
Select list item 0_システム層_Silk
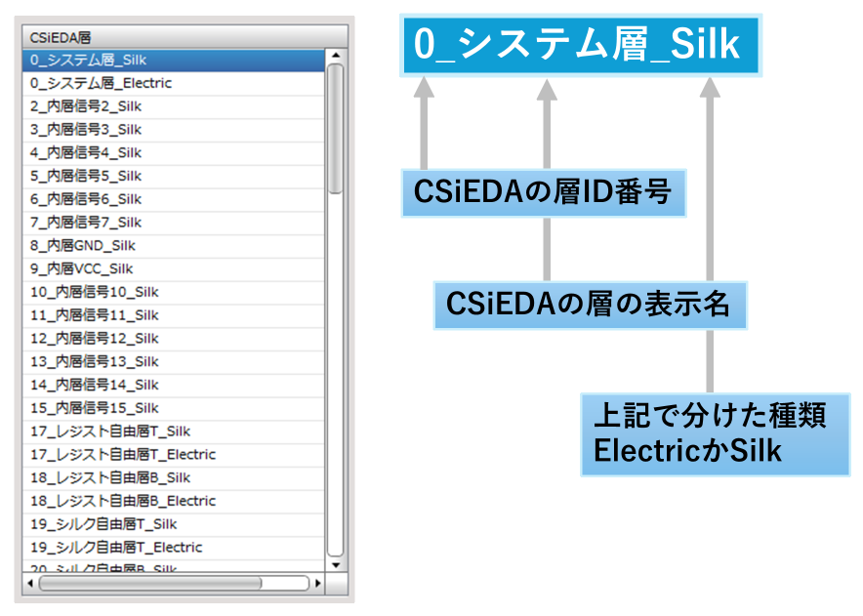174,60
